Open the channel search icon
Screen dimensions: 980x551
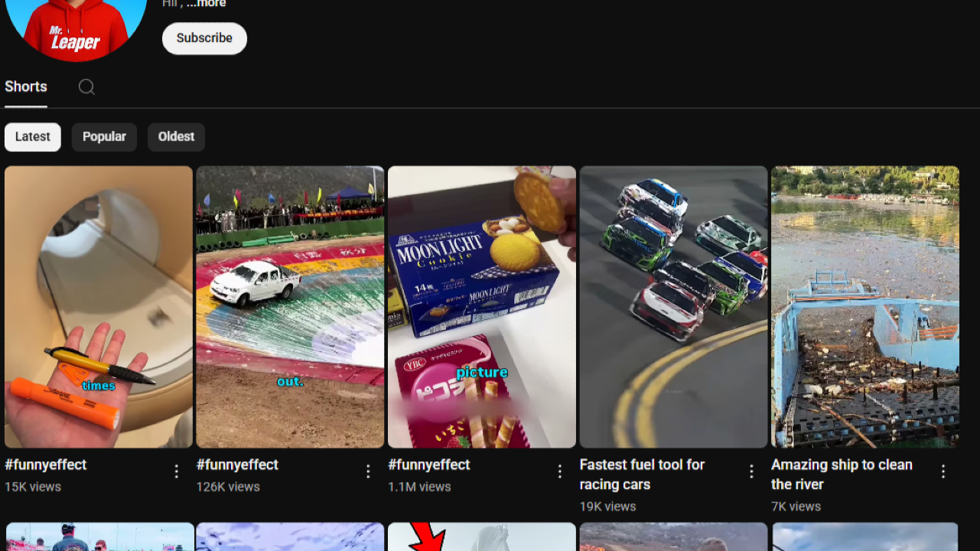coord(86,86)
